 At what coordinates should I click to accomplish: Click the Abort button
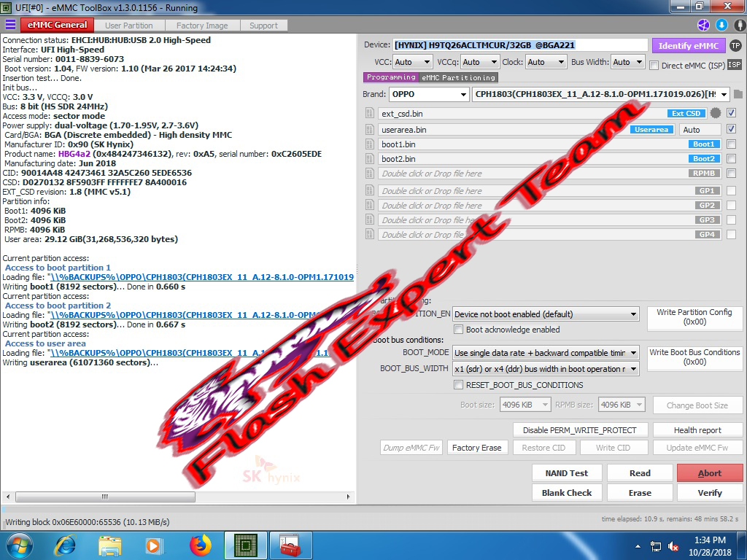(x=710, y=472)
